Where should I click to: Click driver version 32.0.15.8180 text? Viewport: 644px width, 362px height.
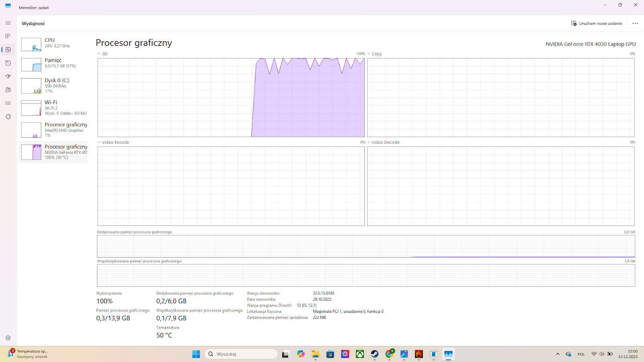click(323, 293)
